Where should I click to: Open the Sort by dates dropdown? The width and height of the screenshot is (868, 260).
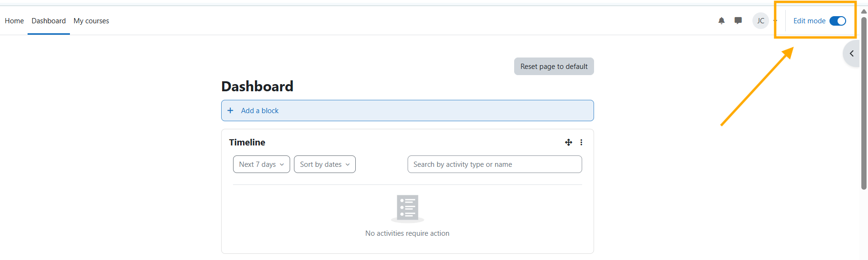324,164
